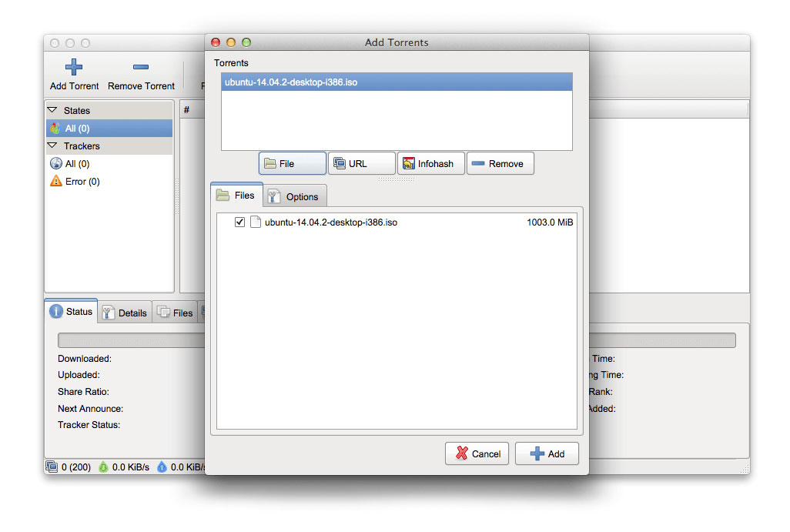
Task: Collapse the Trackers section triangle
Action: (x=52, y=145)
